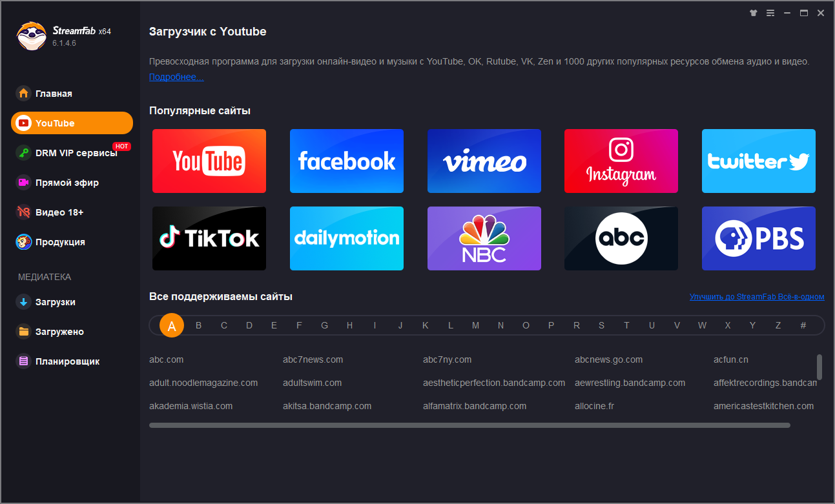835x504 pixels.
Task: Follow the Подробнее... link
Action: click(x=176, y=77)
